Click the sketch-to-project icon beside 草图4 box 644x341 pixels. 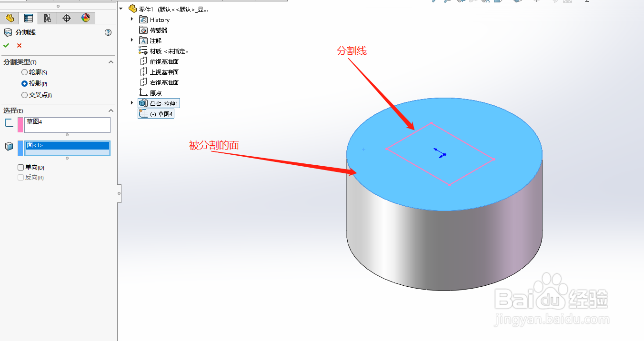pyautogui.click(x=9, y=123)
